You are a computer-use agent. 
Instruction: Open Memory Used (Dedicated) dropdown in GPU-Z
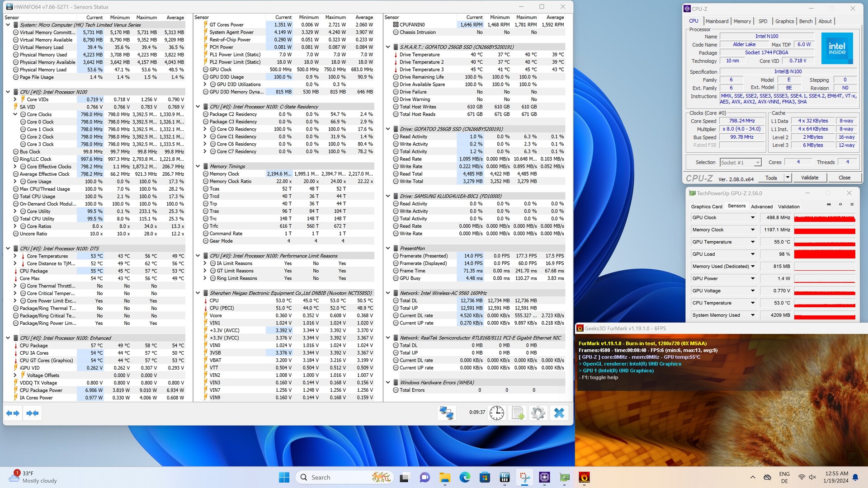click(753, 267)
